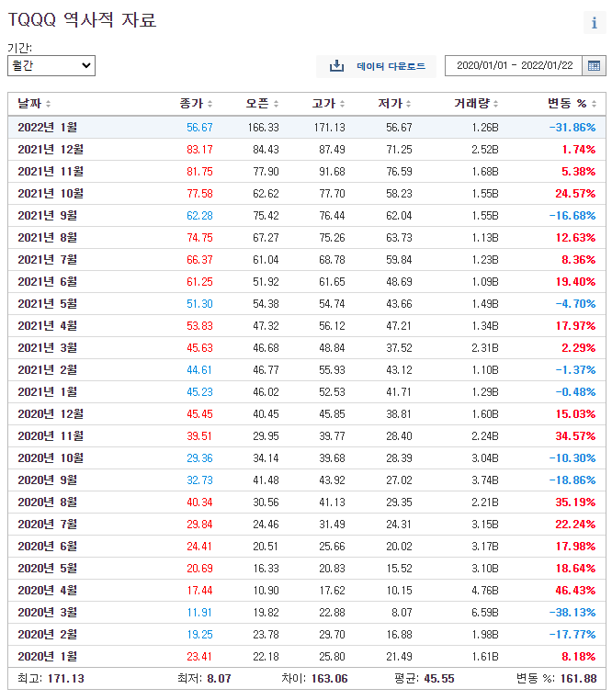Click closing price 66.37
The height and width of the screenshot is (700, 612).
click(199, 260)
